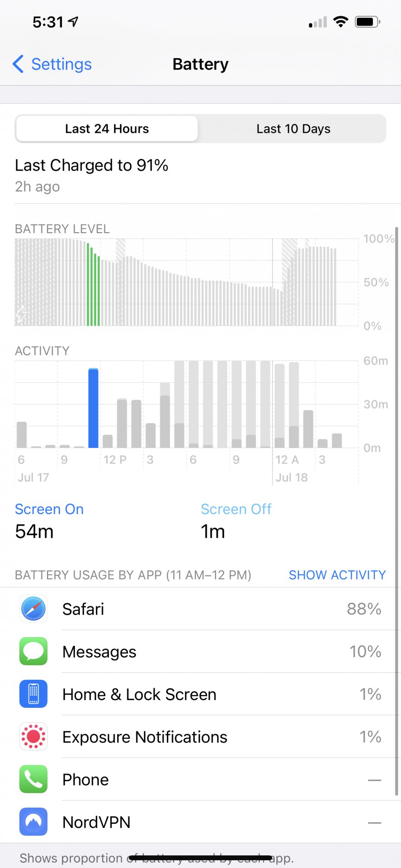Tap the Screen On time label

(49, 509)
